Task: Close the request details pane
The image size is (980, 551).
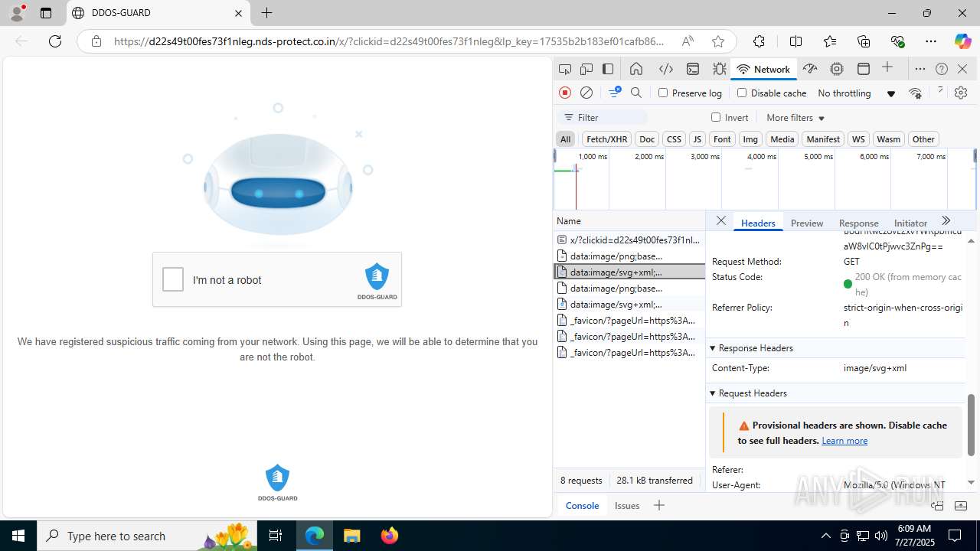Action: (x=721, y=220)
